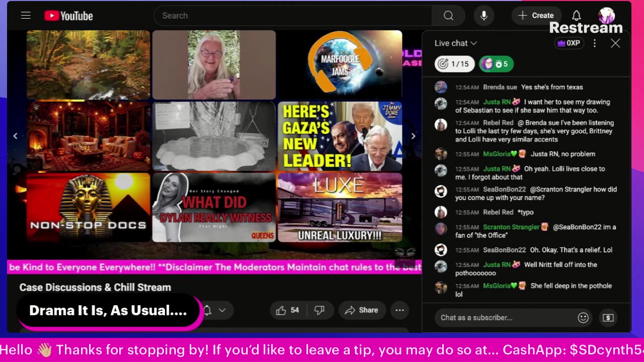Click Rebel Red avatar on Lolli message

coord(441,125)
